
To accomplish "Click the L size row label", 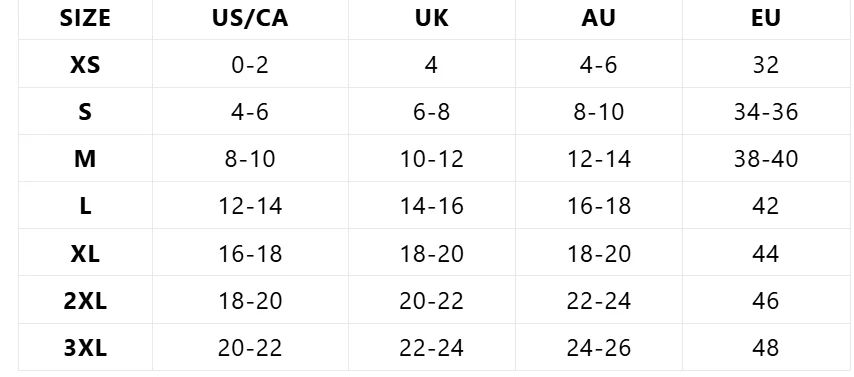I will (85, 206).
